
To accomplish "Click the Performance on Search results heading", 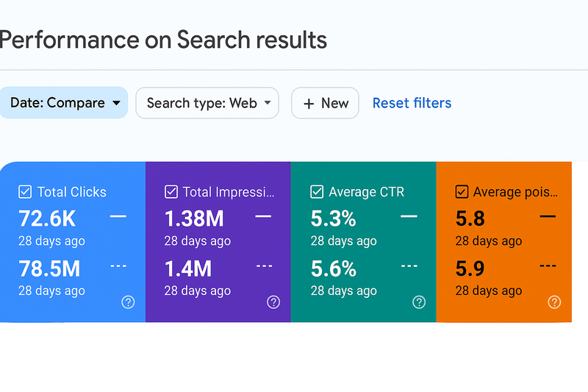I will pyautogui.click(x=163, y=39).
